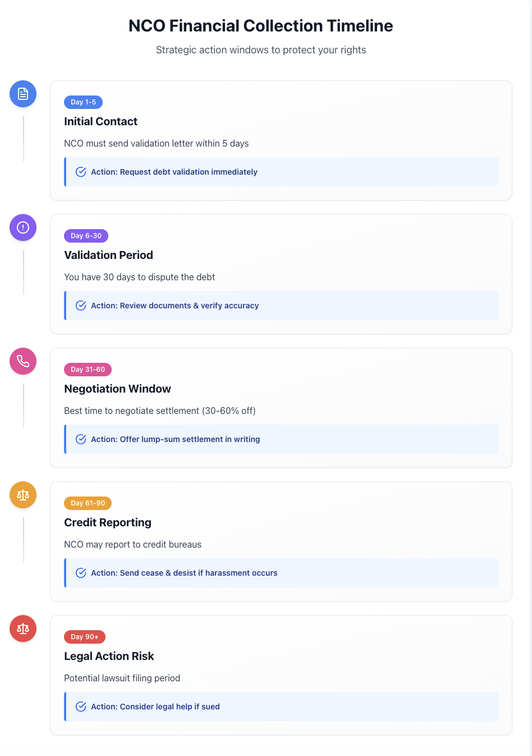Click the red scales icon for Legal Action Risk
Viewport: 532px width, 756px height.
click(23, 629)
